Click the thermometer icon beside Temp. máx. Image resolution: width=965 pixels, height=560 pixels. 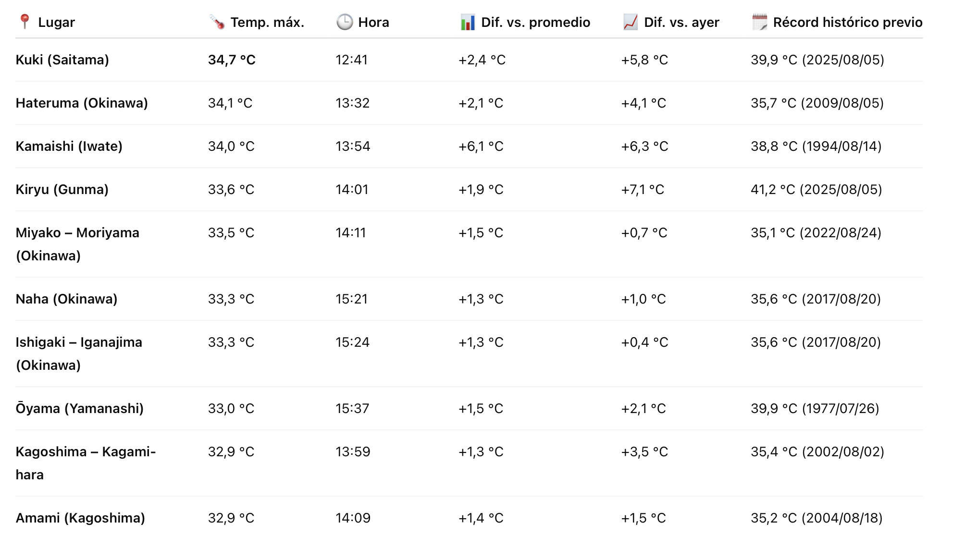217,22
